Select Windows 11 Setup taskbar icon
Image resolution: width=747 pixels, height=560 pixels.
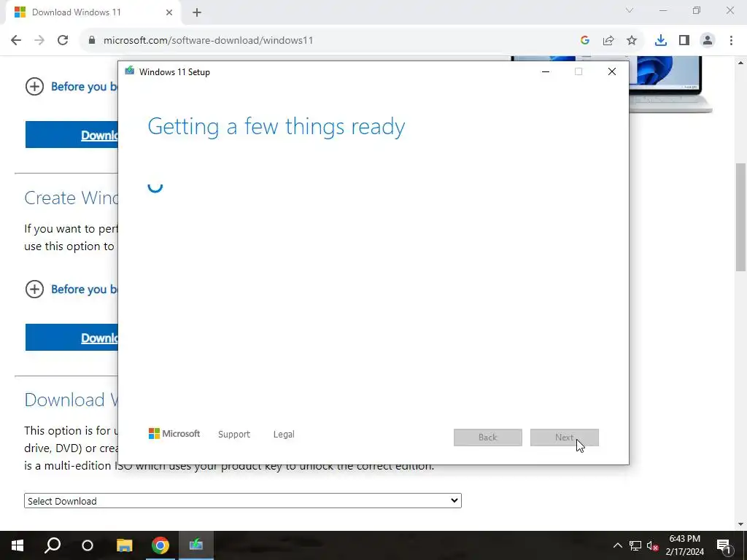pos(196,545)
